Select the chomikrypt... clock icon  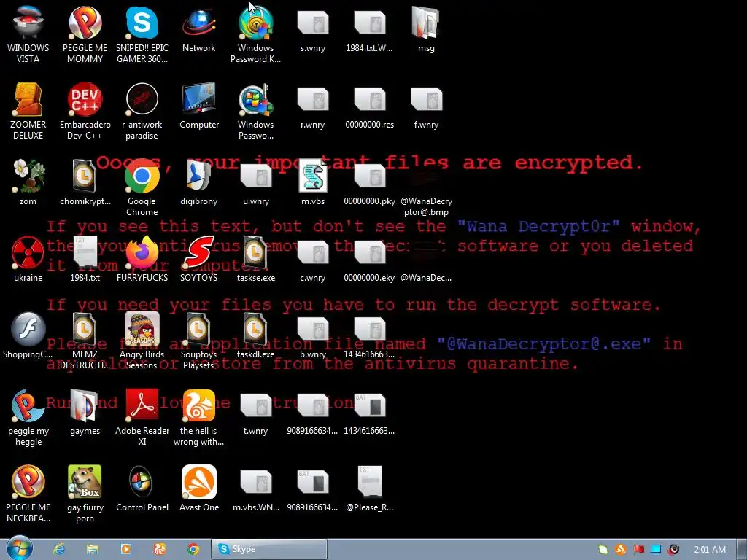point(85,182)
